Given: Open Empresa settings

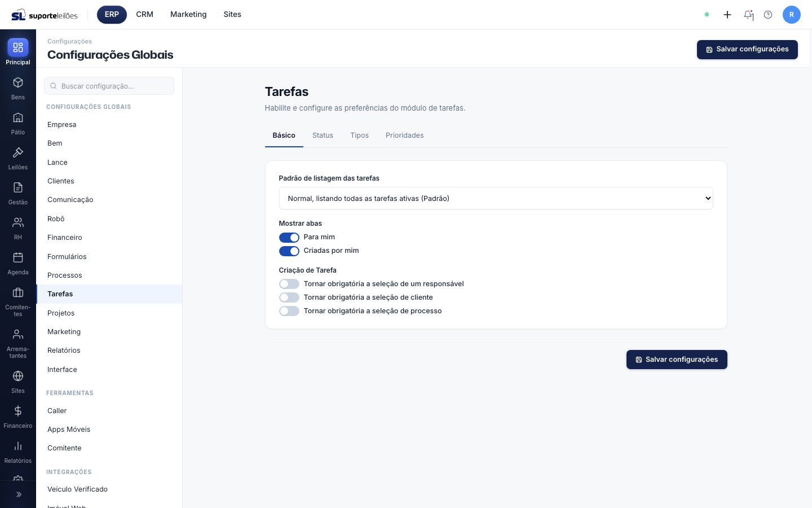Looking at the screenshot, I should [109, 125].
